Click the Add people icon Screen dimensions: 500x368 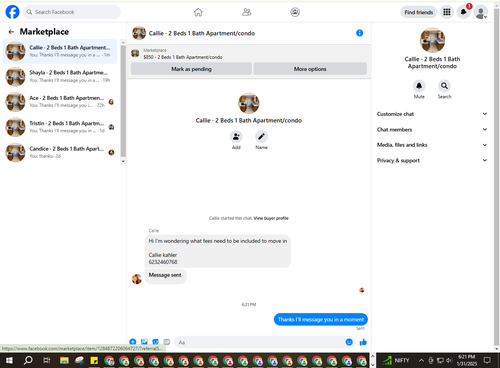pyautogui.click(x=236, y=137)
